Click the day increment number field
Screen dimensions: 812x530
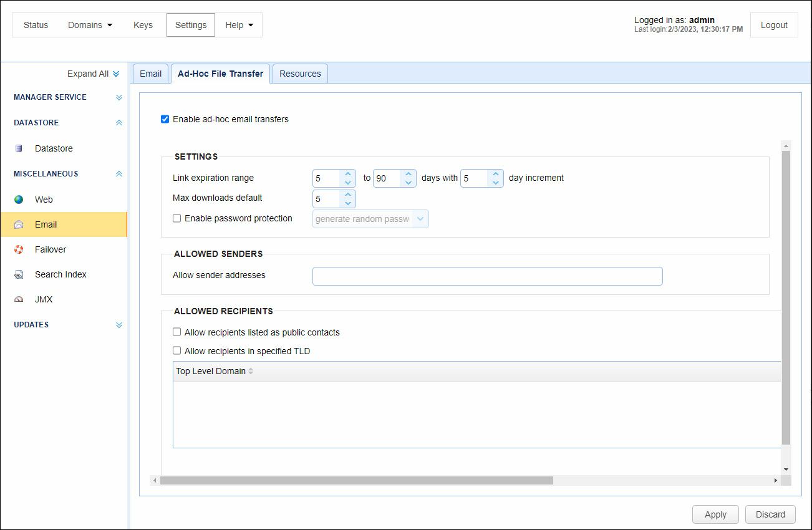coord(474,178)
